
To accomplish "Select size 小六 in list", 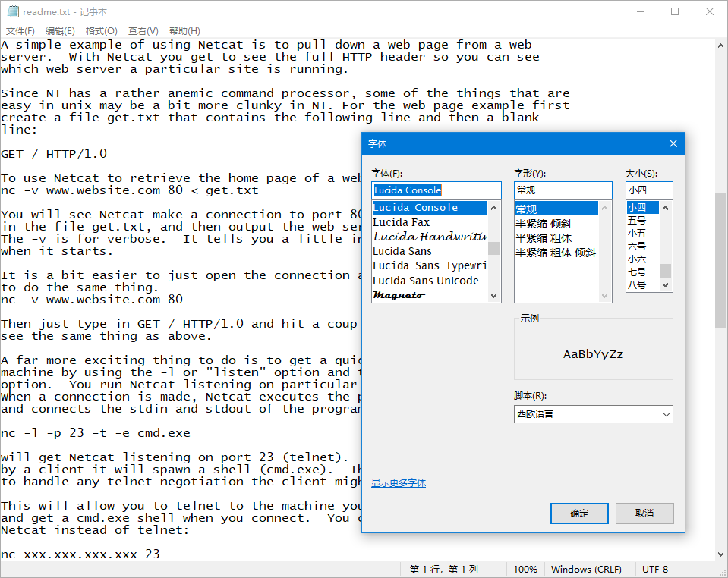I will [642, 259].
